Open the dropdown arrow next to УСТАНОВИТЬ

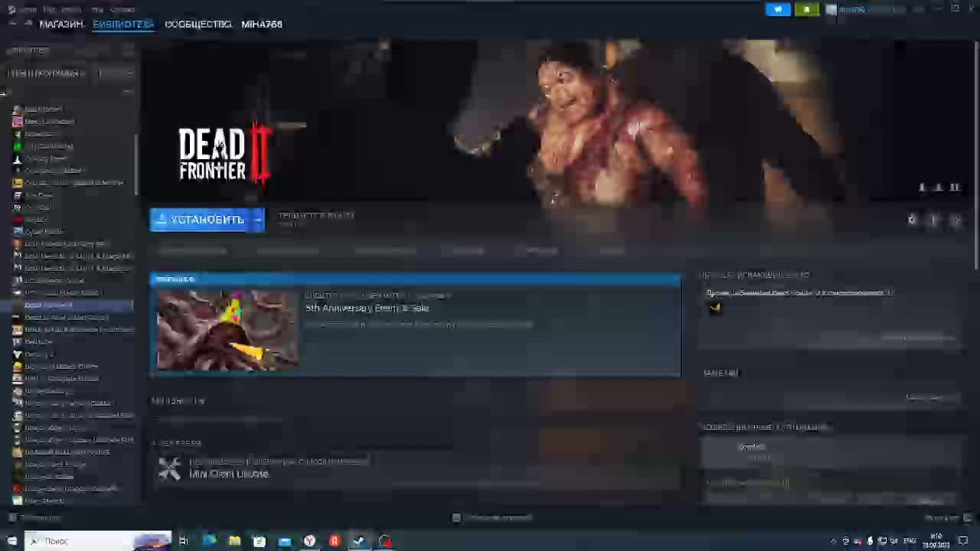258,220
